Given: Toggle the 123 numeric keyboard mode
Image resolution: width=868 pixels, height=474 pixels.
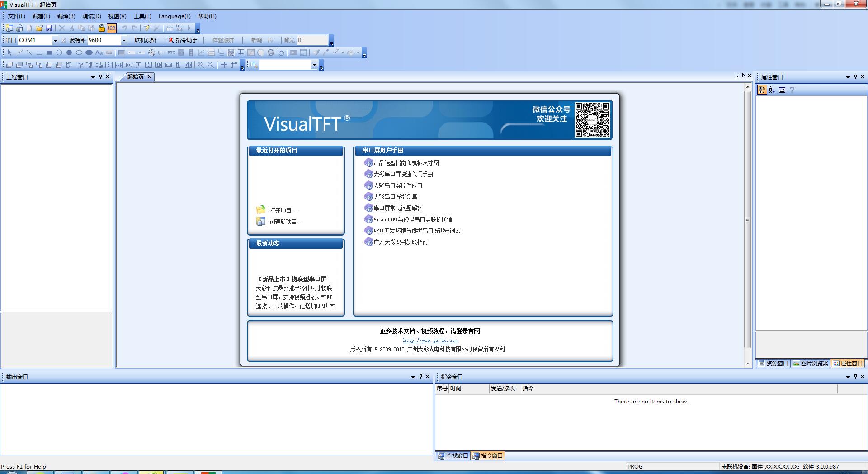Looking at the screenshot, I should [111, 28].
